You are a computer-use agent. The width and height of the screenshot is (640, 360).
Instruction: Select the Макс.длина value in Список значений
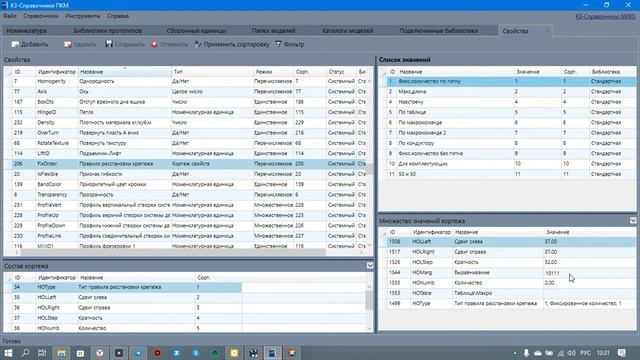(507, 91)
